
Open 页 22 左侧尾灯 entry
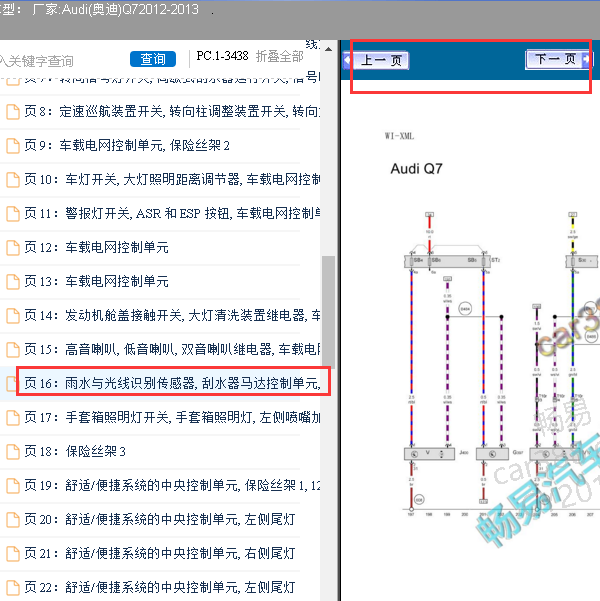[160, 587]
